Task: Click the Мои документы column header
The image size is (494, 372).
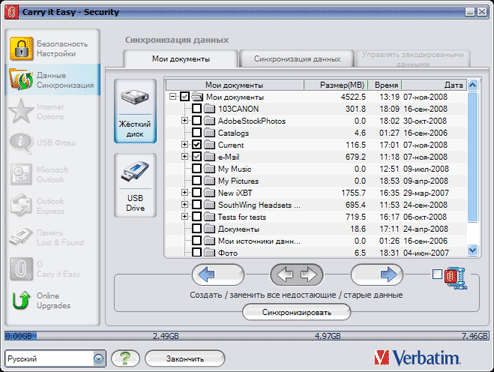Action: (235, 85)
